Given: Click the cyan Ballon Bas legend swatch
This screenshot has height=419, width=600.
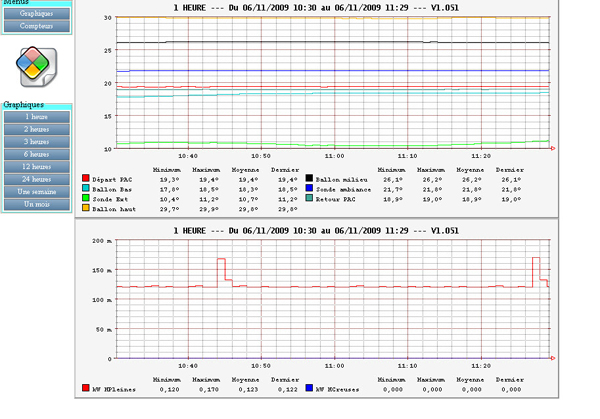Looking at the screenshot, I should (x=87, y=188).
